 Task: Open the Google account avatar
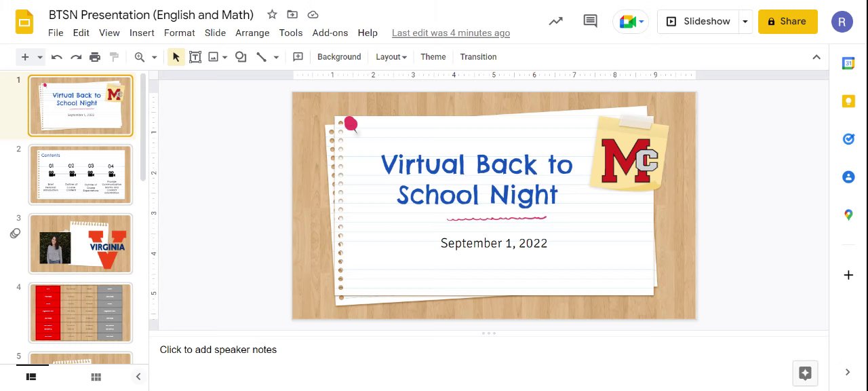point(842,22)
